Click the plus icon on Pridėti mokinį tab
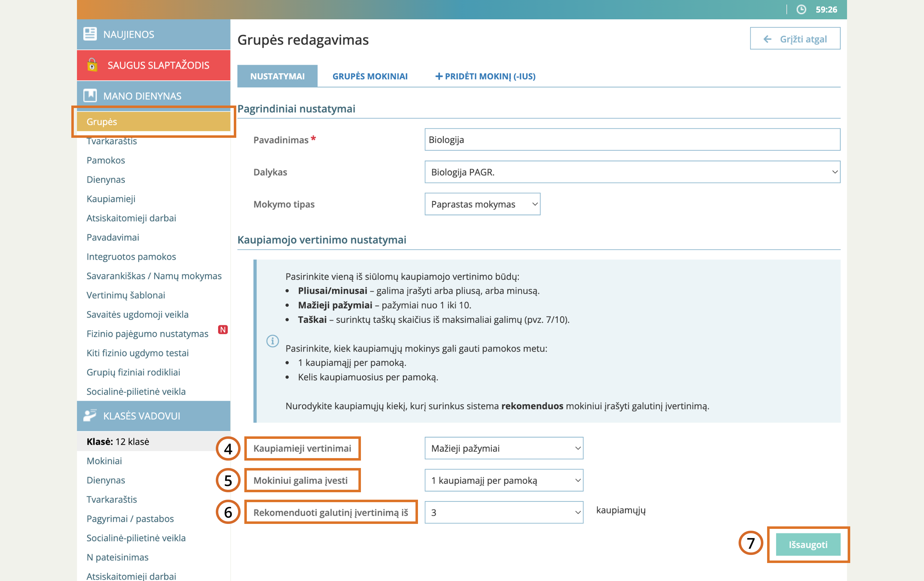The image size is (924, 581). (x=439, y=76)
